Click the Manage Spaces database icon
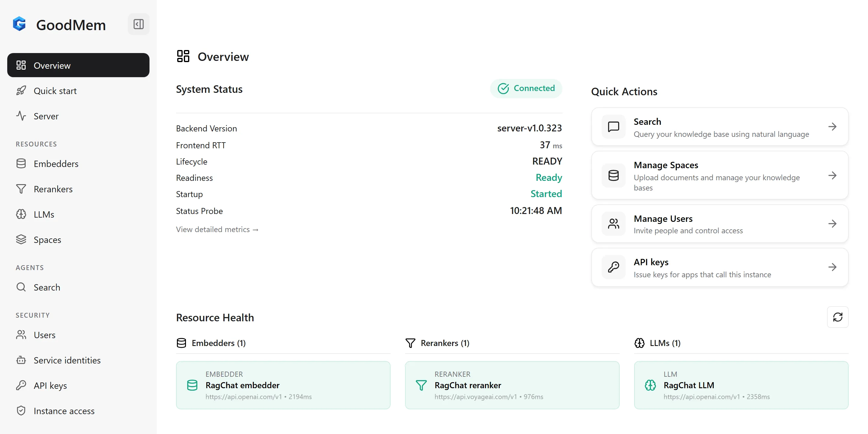This screenshot has width=868, height=434. 613,175
